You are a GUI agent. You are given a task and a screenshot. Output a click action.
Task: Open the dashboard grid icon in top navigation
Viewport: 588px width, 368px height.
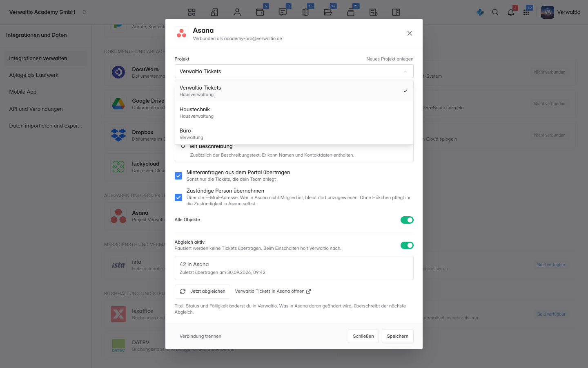(x=192, y=12)
